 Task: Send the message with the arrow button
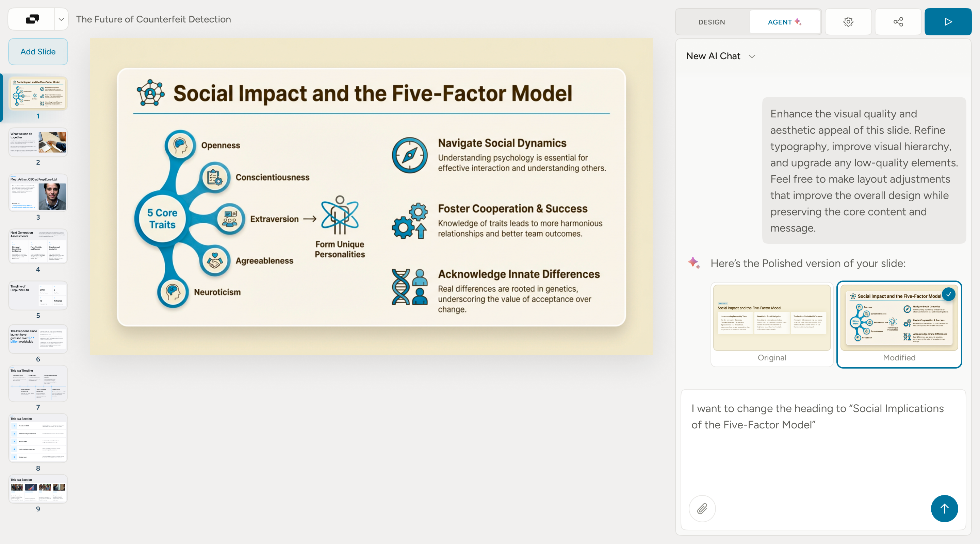tap(944, 508)
